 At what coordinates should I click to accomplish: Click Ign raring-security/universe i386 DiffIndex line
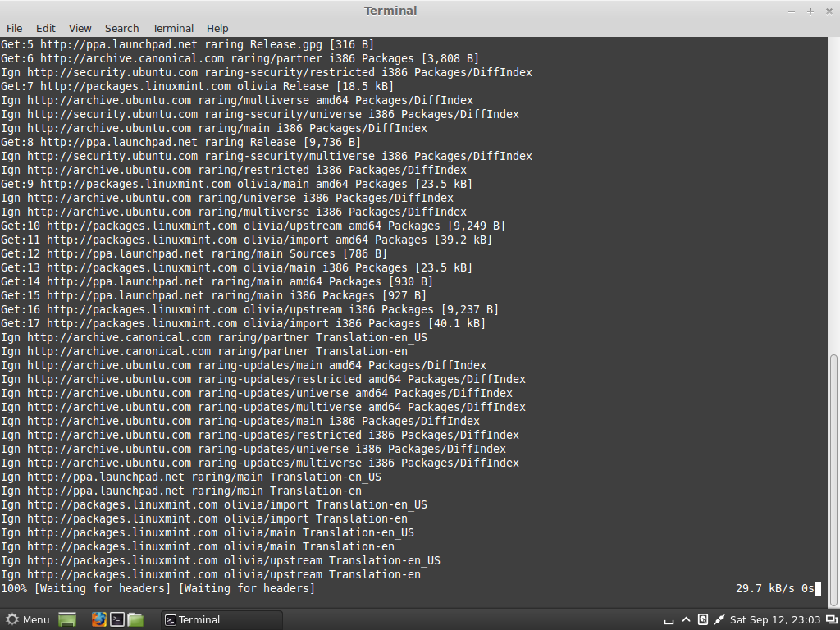tap(260, 114)
